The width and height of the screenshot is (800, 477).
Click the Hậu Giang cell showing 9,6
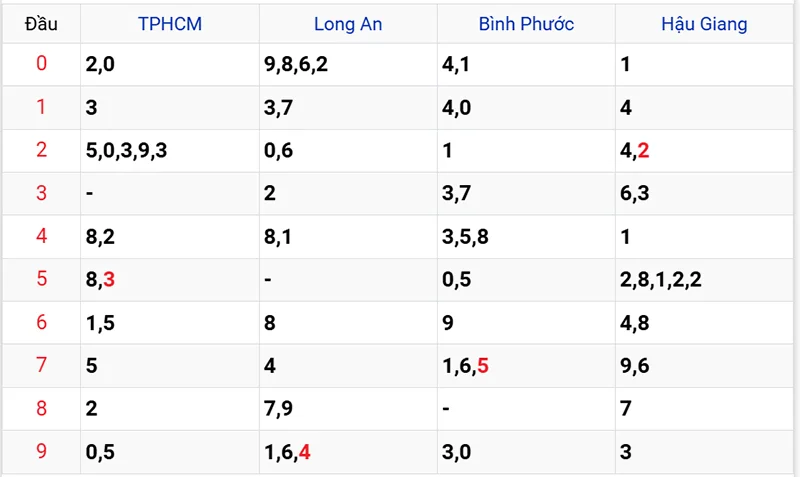pos(635,365)
